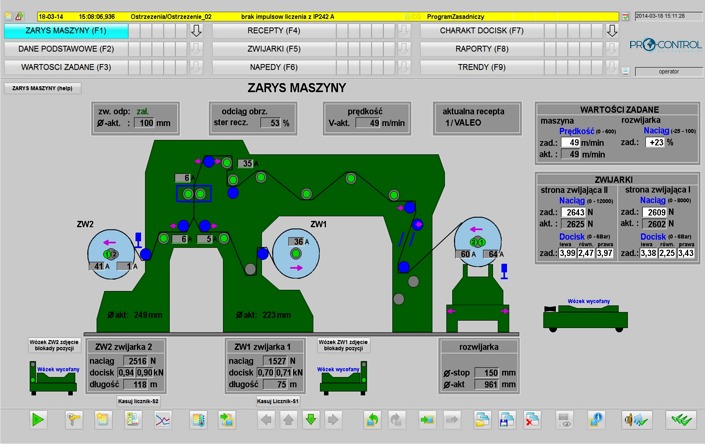The height and width of the screenshot is (444, 705).
Task: Expand down arrow beside CHARAKT DOCISK (F7)
Action: click(612, 31)
